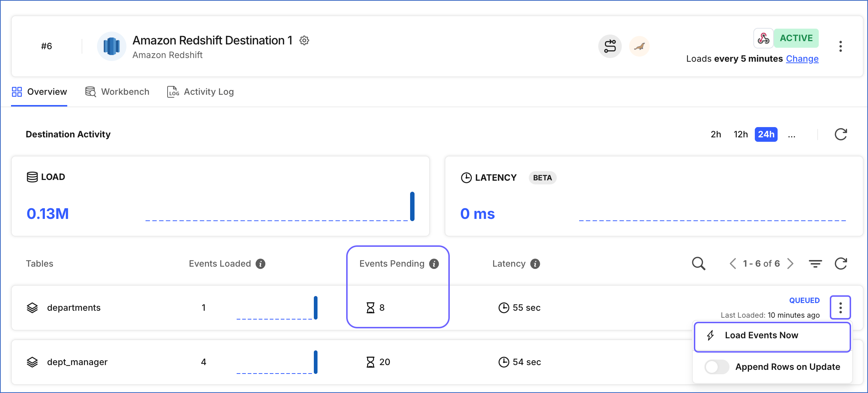Viewport: 868px width, 393px height.
Task: Open destination settings gear icon
Action: pyautogui.click(x=304, y=40)
